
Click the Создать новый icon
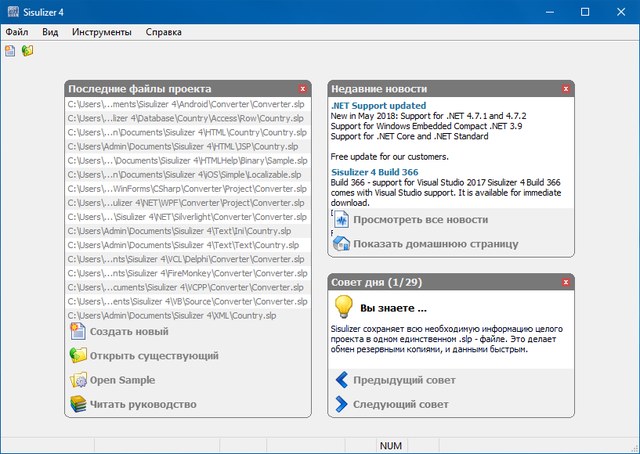coord(78,332)
